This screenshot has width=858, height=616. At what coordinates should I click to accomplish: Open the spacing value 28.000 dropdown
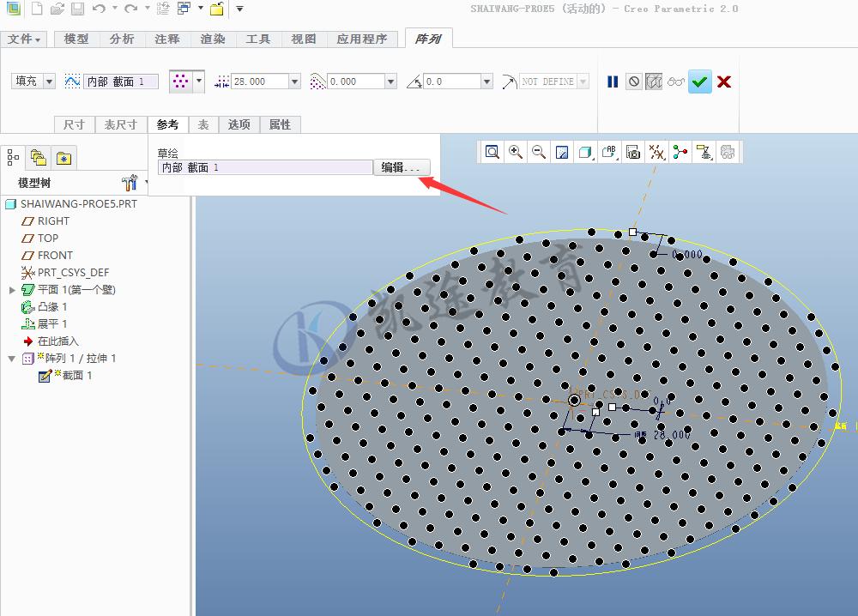pos(296,81)
